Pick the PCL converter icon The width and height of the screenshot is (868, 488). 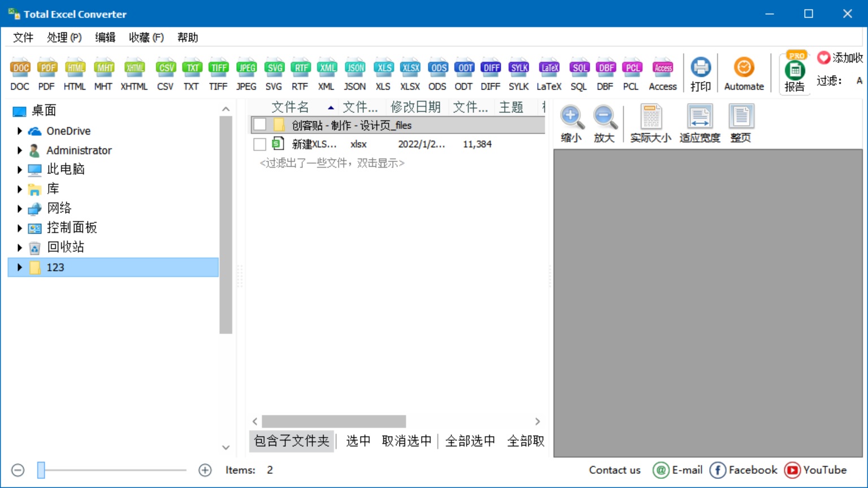631,74
